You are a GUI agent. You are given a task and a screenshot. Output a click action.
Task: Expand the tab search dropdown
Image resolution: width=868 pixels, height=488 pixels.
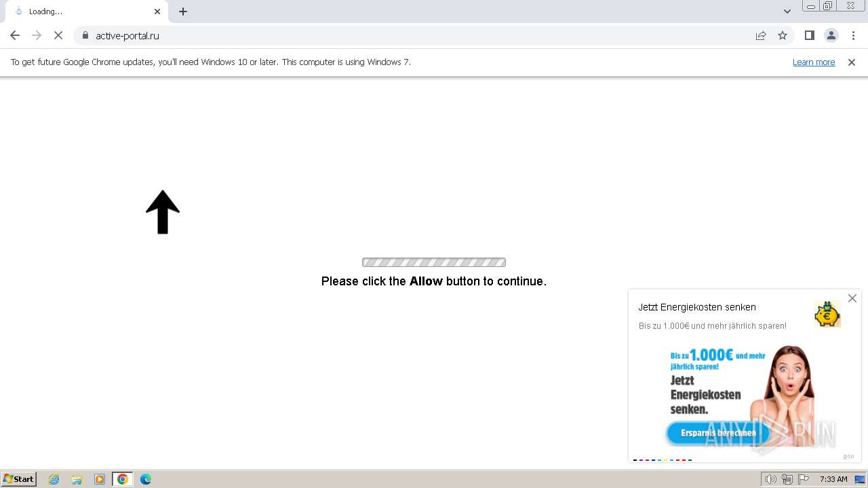[787, 12]
